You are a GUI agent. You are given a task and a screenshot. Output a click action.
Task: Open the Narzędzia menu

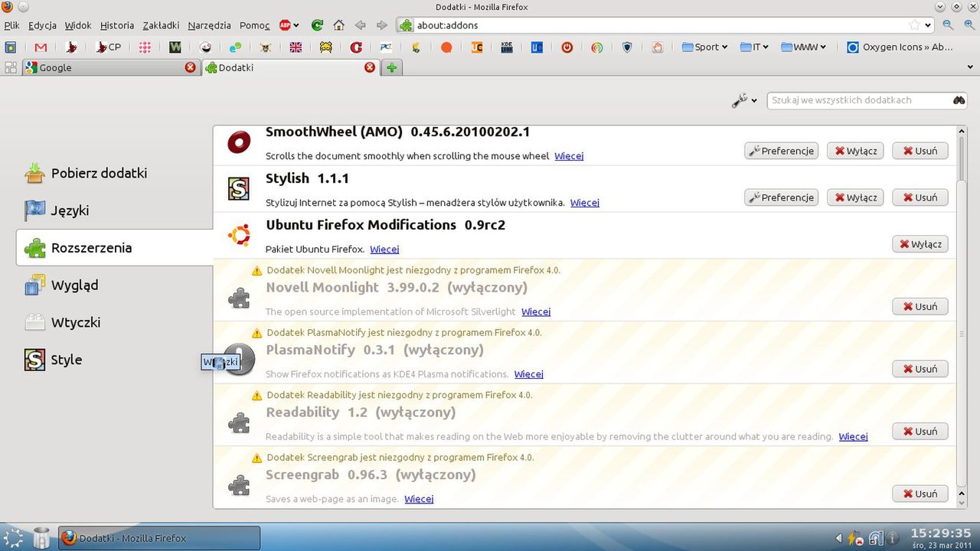(209, 25)
